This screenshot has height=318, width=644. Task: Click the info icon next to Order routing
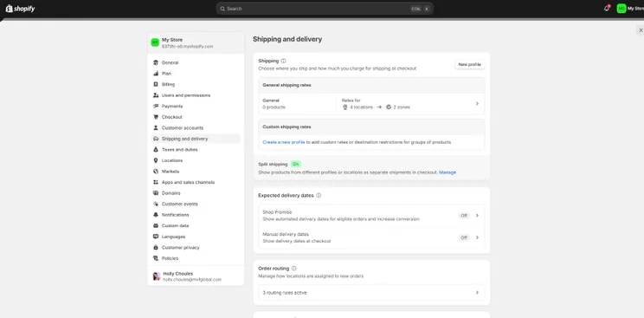(293, 269)
